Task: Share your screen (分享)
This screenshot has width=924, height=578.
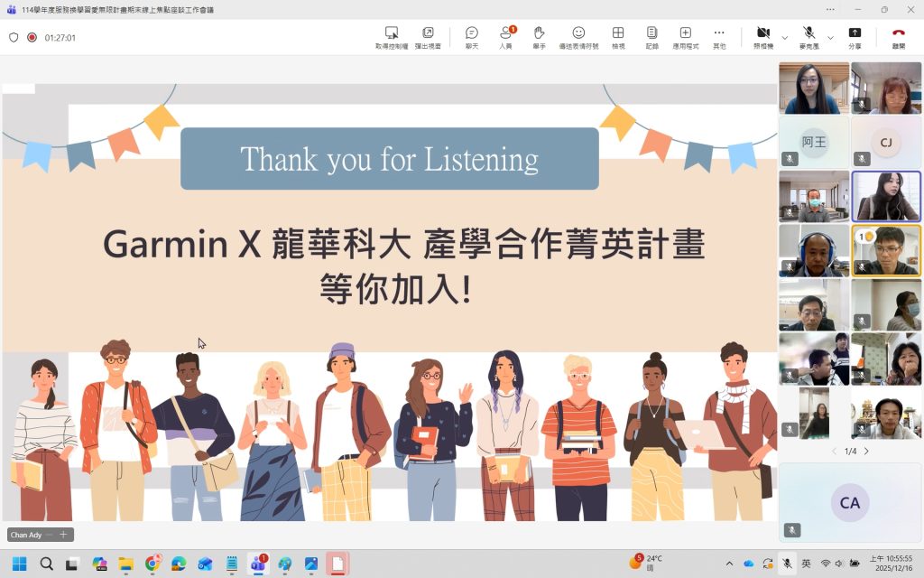Action: pyautogui.click(x=855, y=37)
